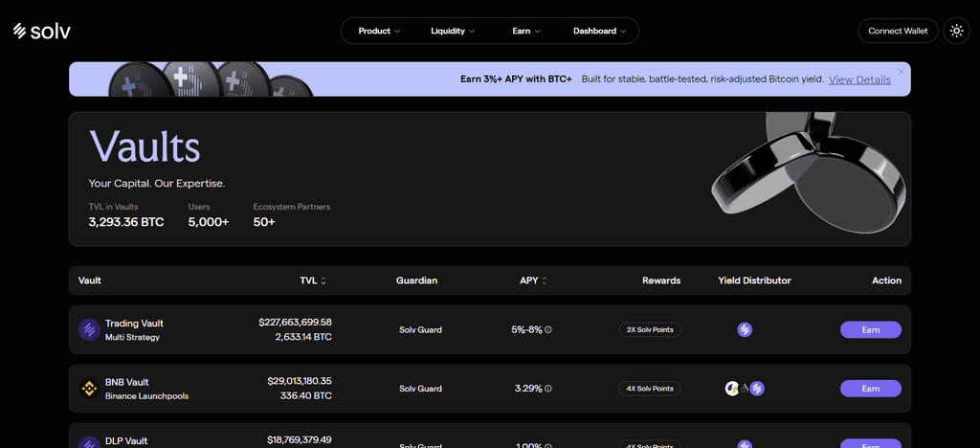Show APY info icon for Trading Vault
980x448 pixels.
pyautogui.click(x=548, y=330)
